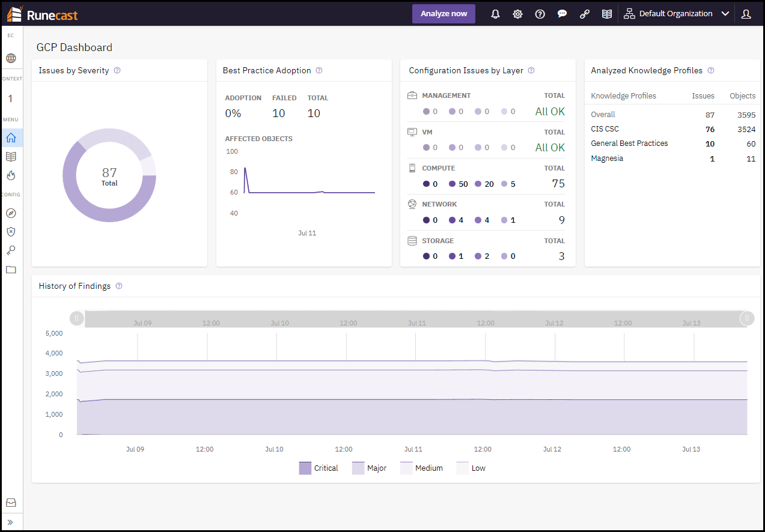Click the help icon beside Best Practice Adoption
This screenshot has width=765, height=532.
[x=319, y=70]
